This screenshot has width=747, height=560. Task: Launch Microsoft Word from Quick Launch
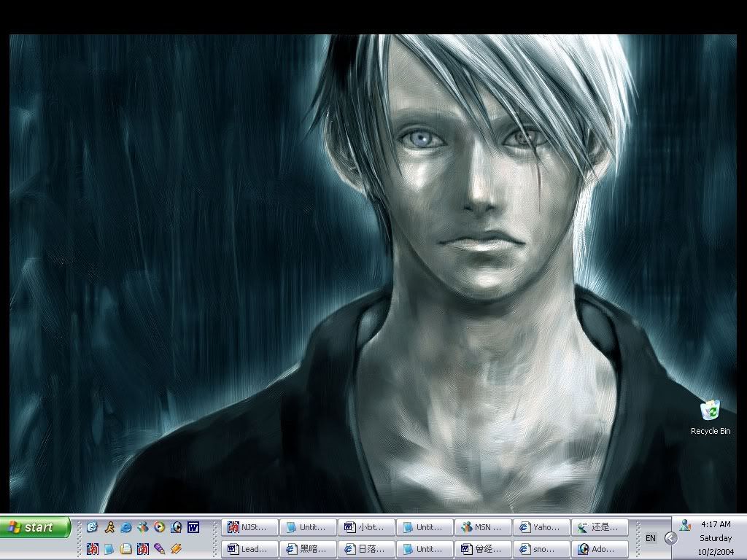pos(193,527)
